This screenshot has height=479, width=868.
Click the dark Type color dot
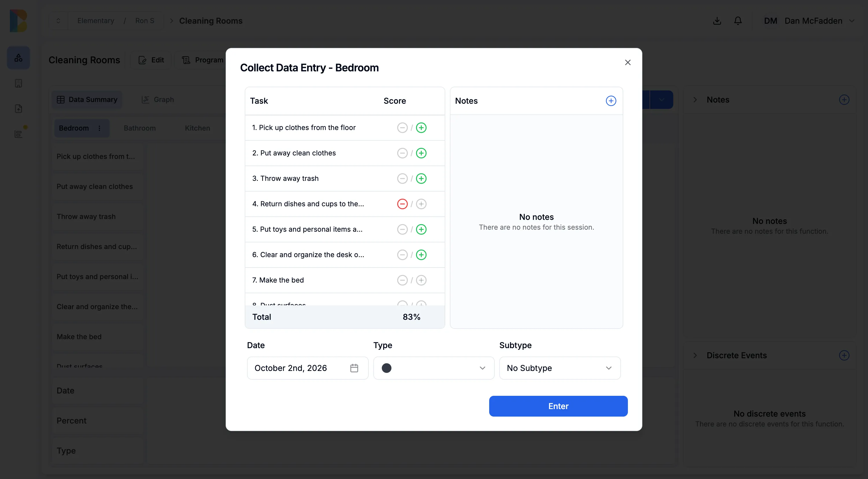click(x=387, y=368)
